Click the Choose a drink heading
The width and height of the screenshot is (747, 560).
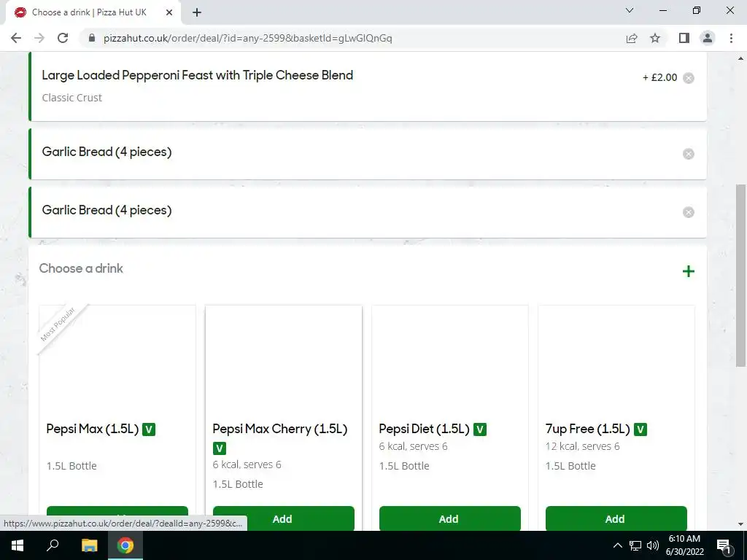(x=81, y=268)
